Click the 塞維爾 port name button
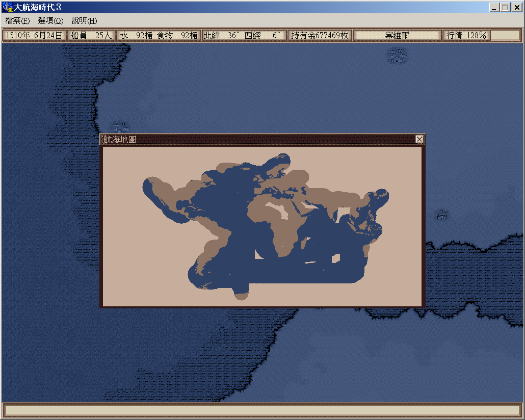This screenshot has width=525, height=420. coord(397,35)
